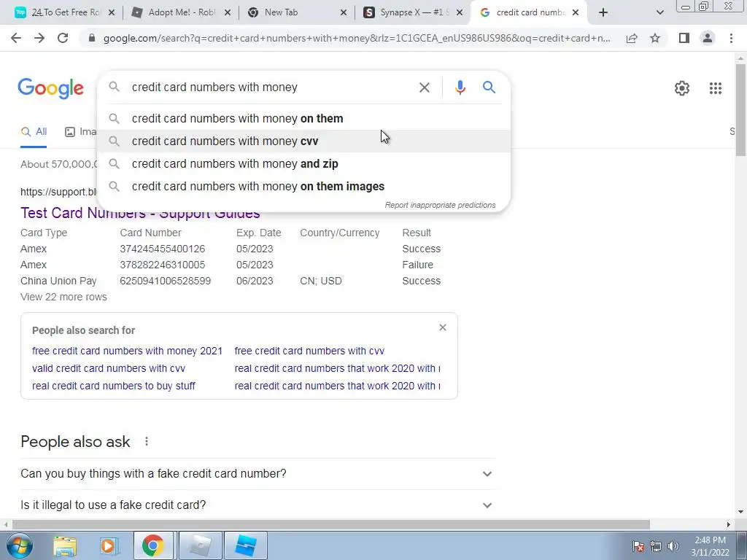Click the taskbar clock 2:48 PM
Viewport: 747px width, 560px height.
point(710,546)
